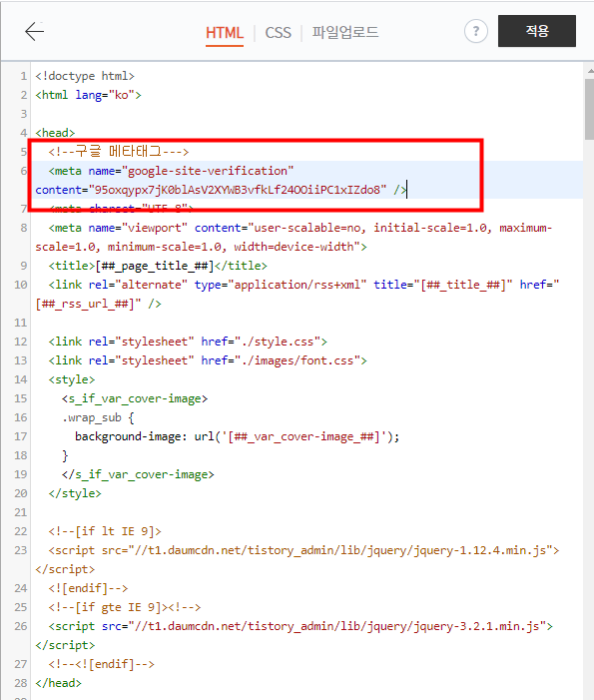Click the ./style.css stylesheet line
Viewport: 594px width, 700px height.
188,342
